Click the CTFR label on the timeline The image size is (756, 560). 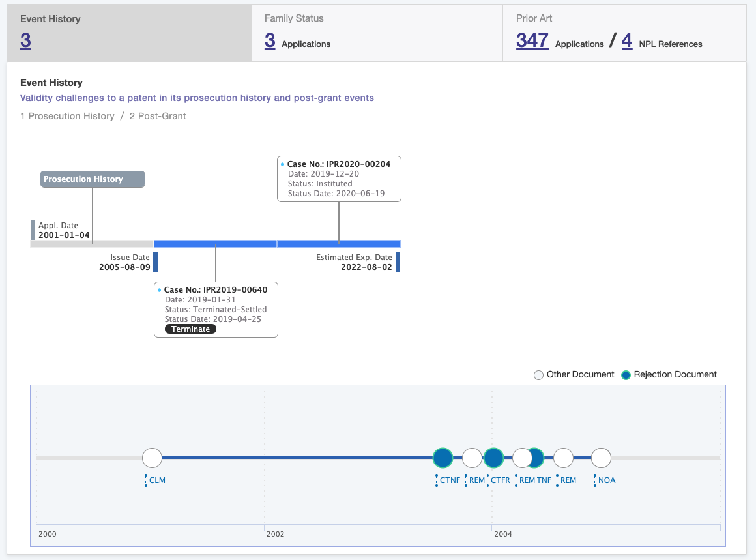tap(501, 480)
